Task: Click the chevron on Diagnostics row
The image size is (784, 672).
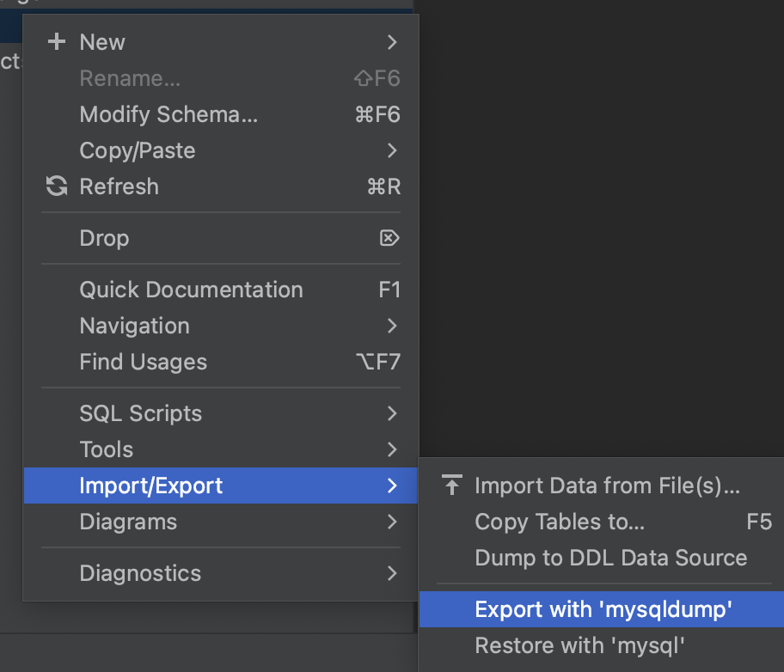Action: coord(392,573)
